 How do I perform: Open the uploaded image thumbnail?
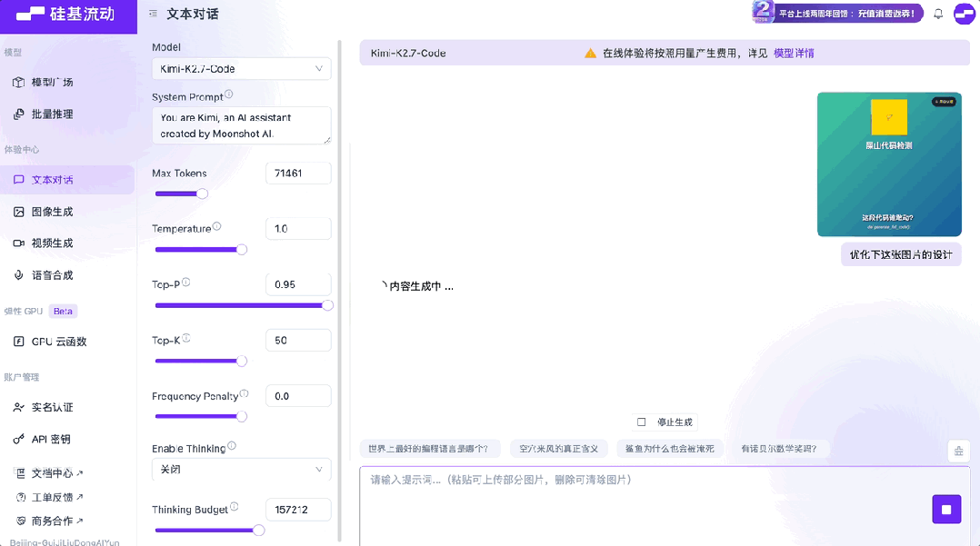point(889,164)
